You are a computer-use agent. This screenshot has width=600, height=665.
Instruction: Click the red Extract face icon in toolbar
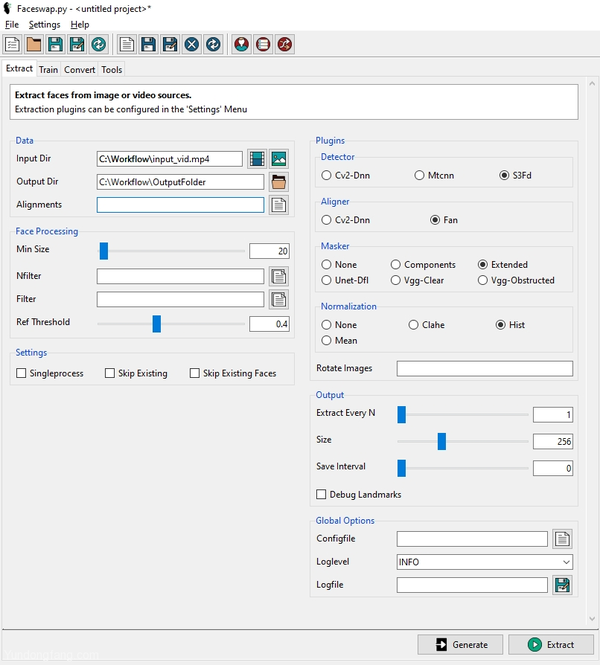pyautogui.click(x=242, y=44)
